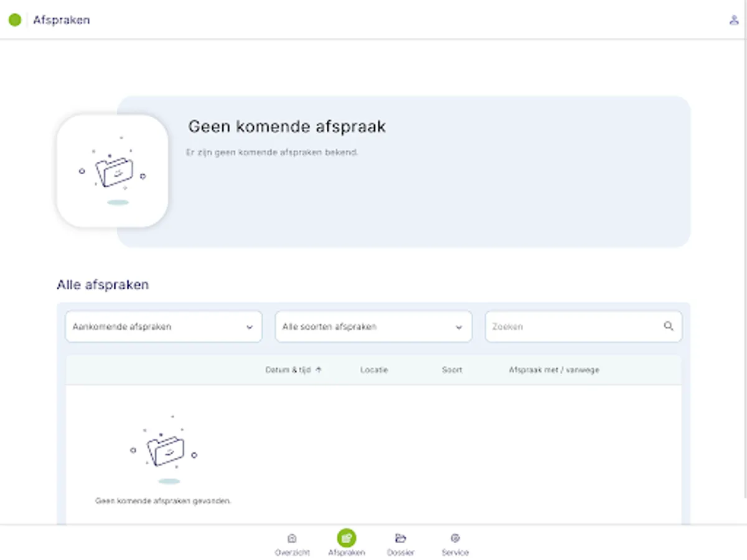Open the Alle soorten afspraken dropdown
This screenshot has width=747, height=560.
point(374,326)
